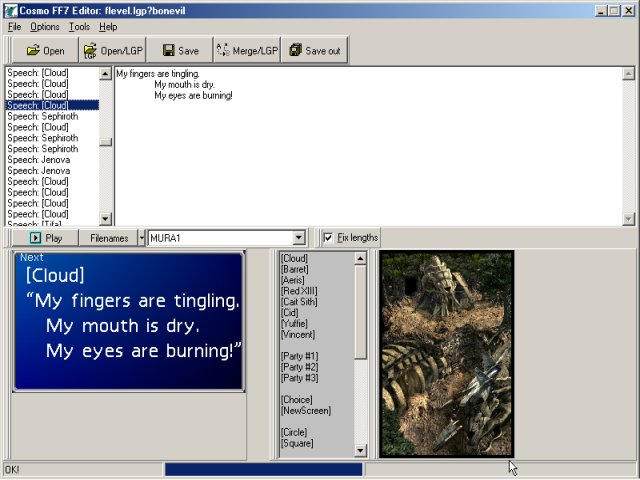640x480 pixels.
Task: Insert the [Party #2] tag
Action: (x=300, y=367)
